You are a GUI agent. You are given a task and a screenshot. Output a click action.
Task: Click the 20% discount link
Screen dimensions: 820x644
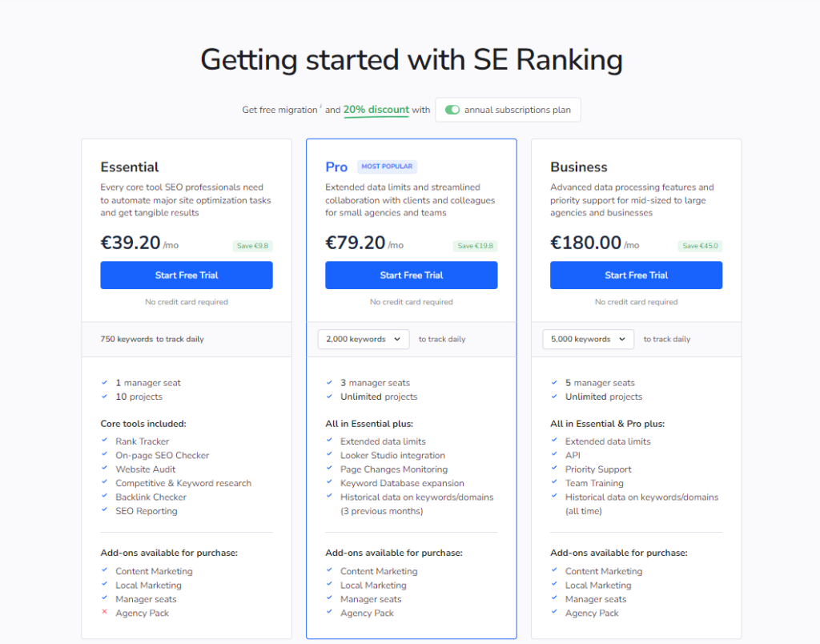(376, 110)
